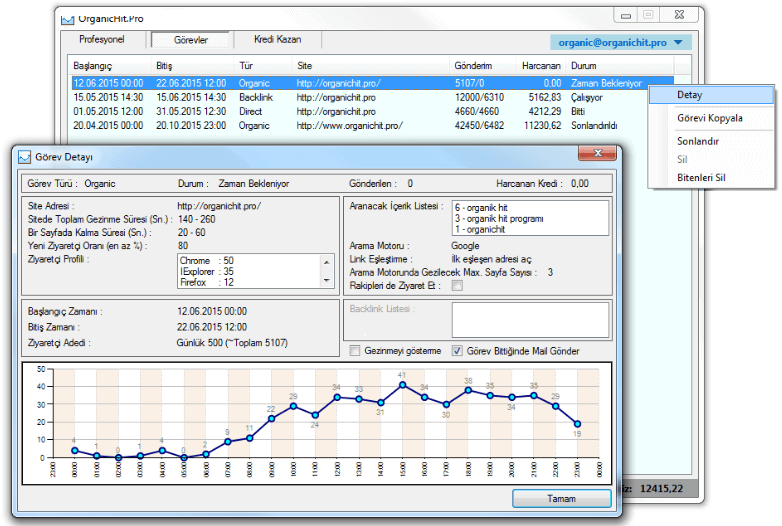
Task: Click the 12415,22 credit balance in status bar
Action: (661, 489)
